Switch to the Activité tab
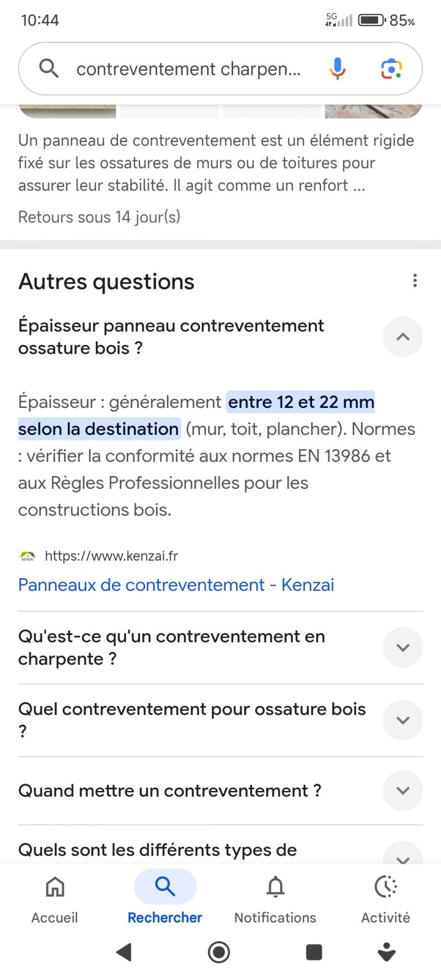The image size is (441, 980). (385, 898)
